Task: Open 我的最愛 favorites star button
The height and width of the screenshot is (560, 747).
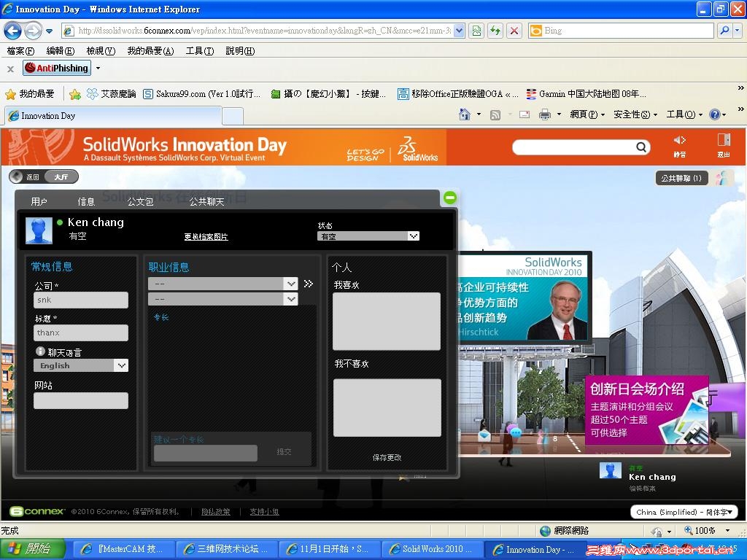Action: [x=30, y=94]
